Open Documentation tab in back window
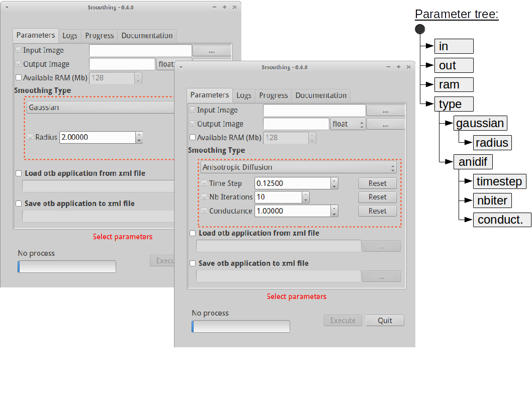Viewport: 532px width, 399px height. click(x=147, y=36)
